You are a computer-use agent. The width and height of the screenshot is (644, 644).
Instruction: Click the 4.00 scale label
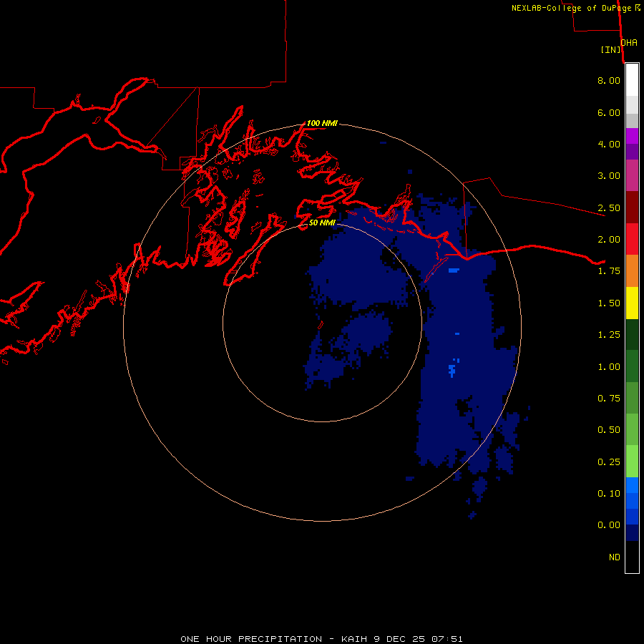click(609, 144)
